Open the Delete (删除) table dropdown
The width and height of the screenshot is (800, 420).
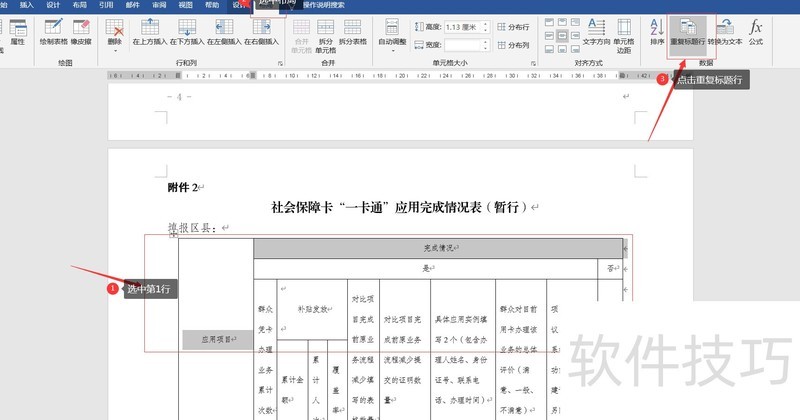click(x=115, y=35)
